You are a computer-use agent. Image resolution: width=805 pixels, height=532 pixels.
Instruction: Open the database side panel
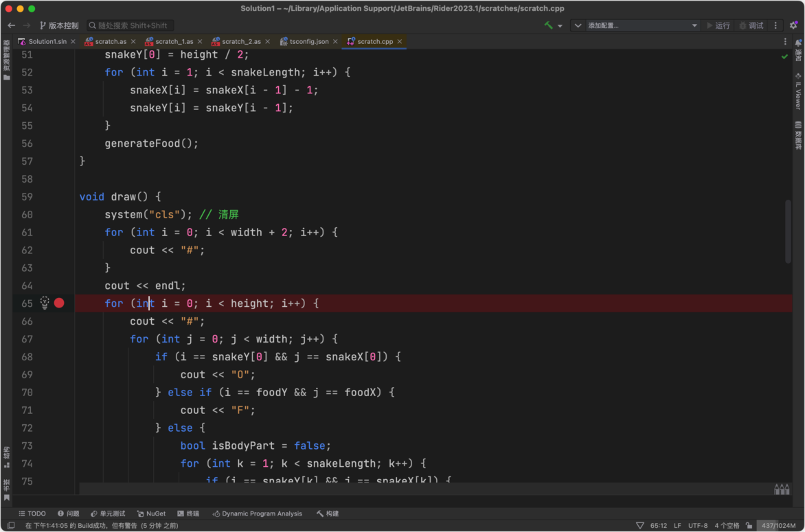click(798, 135)
